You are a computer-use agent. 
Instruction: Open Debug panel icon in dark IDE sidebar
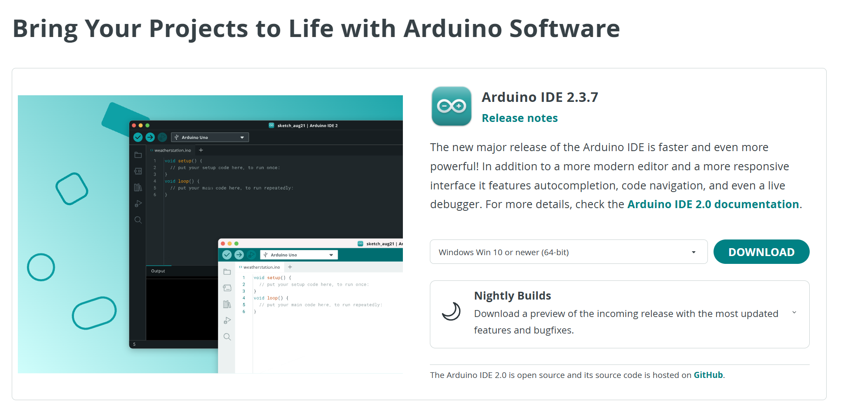coord(138,203)
